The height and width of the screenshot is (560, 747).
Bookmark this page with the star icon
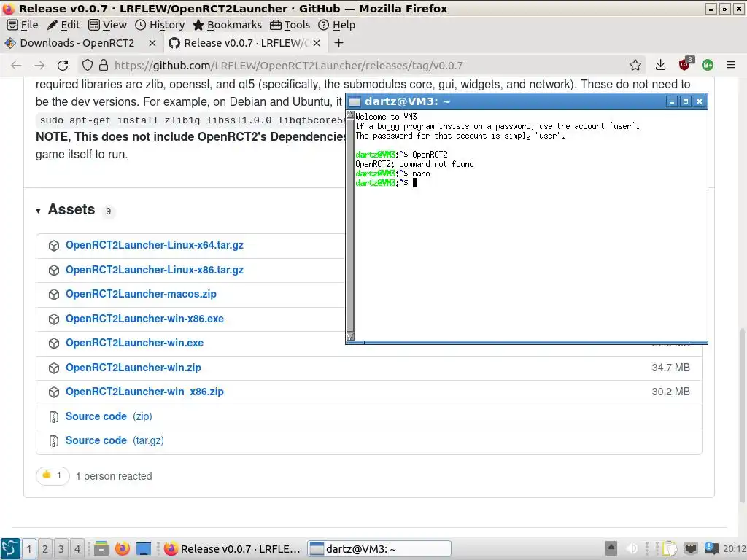tap(635, 65)
